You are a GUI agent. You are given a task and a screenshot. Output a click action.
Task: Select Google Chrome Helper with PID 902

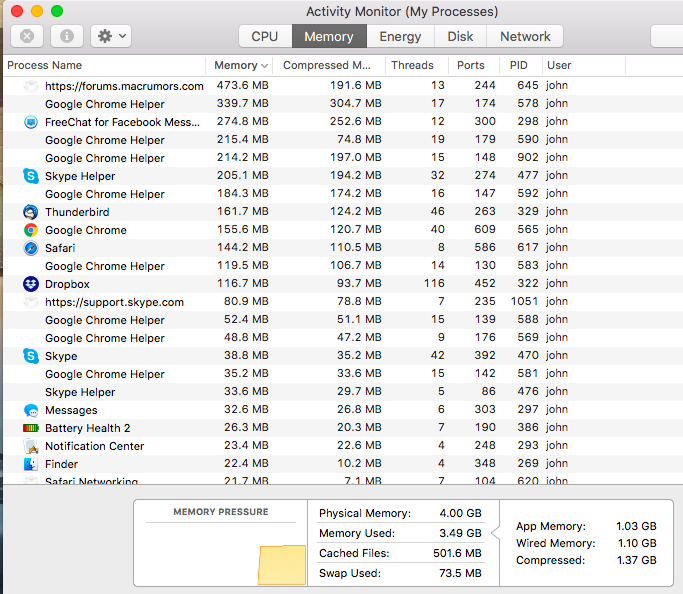pyautogui.click(x=343, y=158)
